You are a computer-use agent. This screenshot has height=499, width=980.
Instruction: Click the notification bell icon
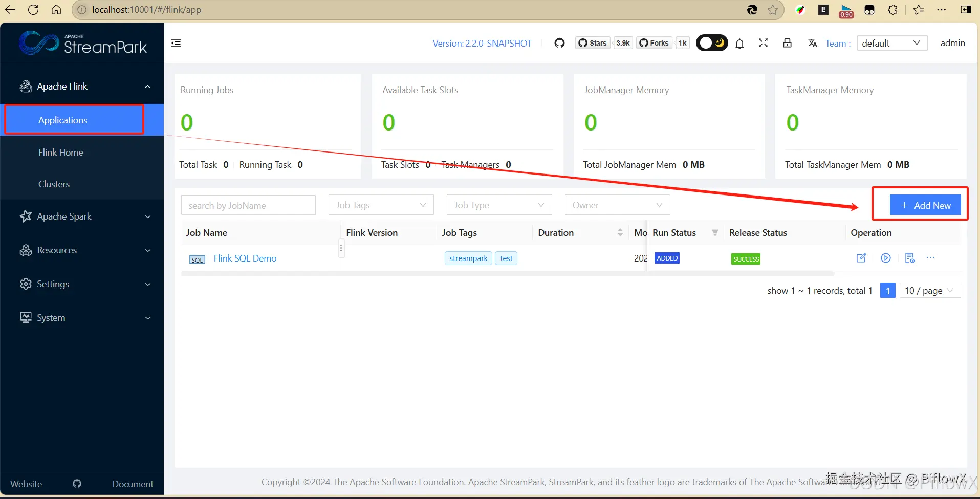pyautogui.click(x=739, y=44)
